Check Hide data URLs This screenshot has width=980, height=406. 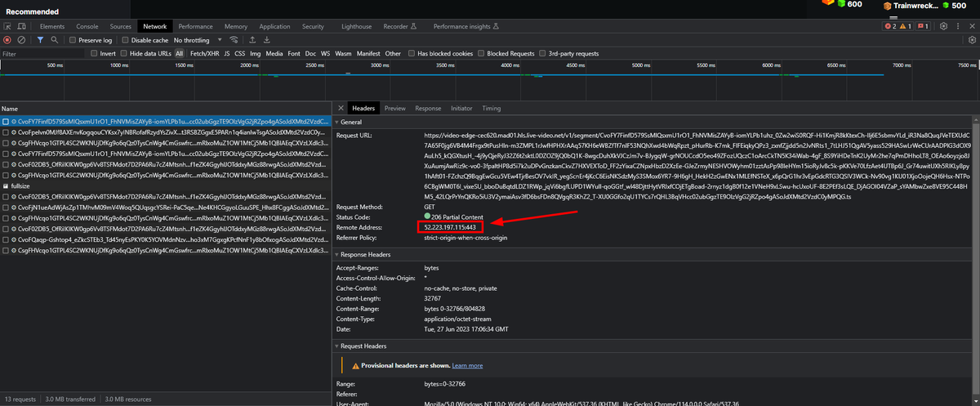[125, 53]
